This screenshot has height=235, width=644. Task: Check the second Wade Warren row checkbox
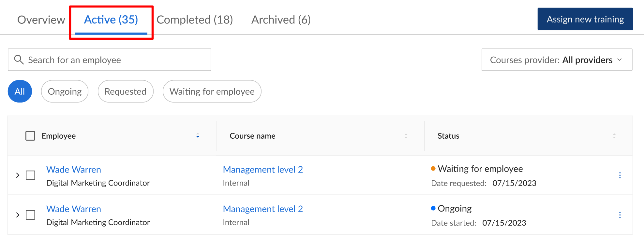pyautogui.click(x=31, y=215)
